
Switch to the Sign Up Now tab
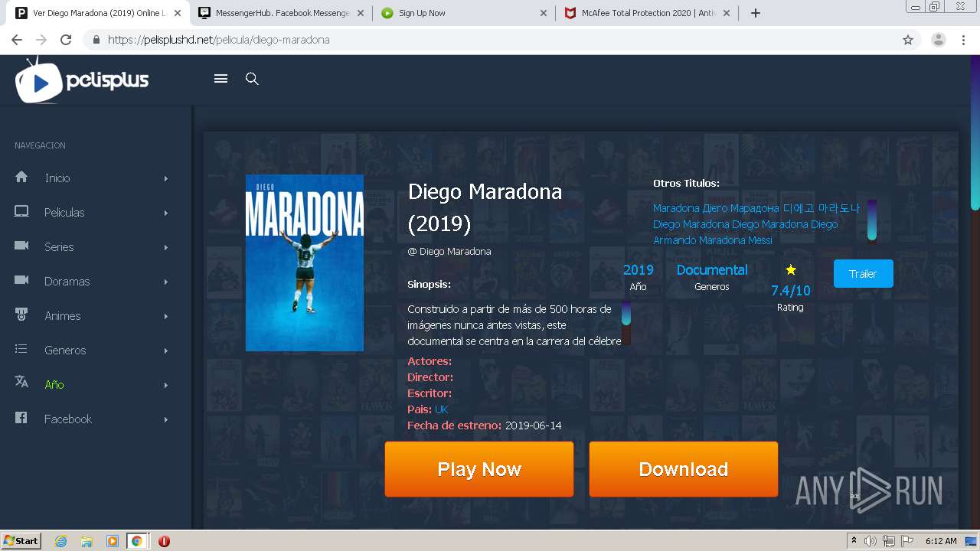pyautogui.click(x=464, y=13)
